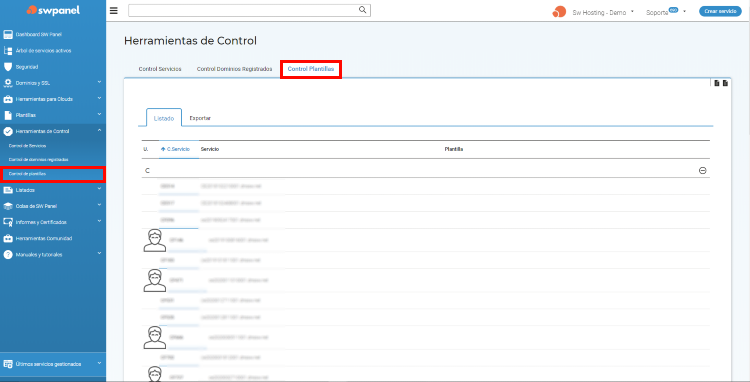Expand the Listados chevron
Image resolution: width=750 pixels, height=382 pixels.
(99, 189)
